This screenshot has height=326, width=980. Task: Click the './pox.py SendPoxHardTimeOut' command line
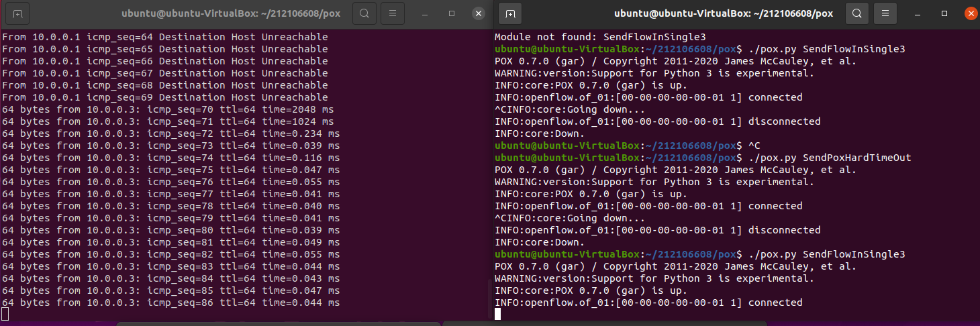pos(703,158)
